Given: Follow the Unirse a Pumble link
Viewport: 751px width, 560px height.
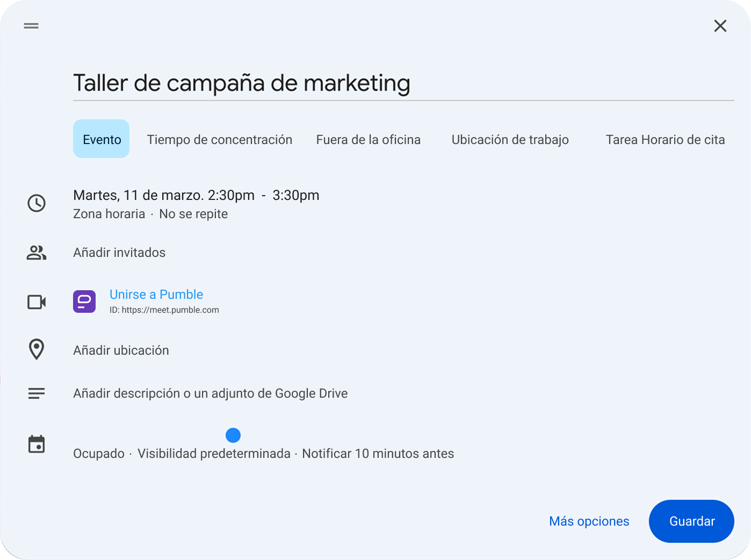Looking at the screenshot, I should [x=156, y=295].
